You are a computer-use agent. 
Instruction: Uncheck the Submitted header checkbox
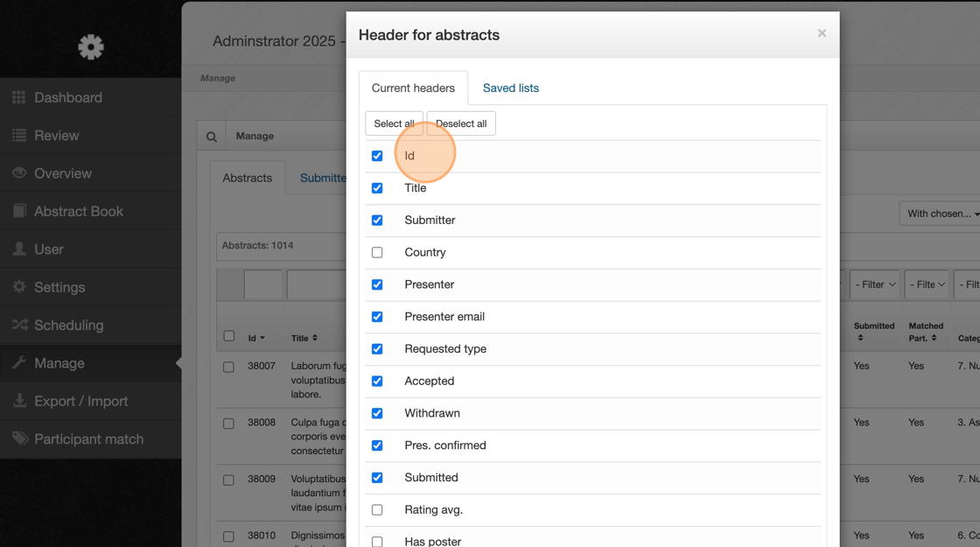(x=377, y=478)
